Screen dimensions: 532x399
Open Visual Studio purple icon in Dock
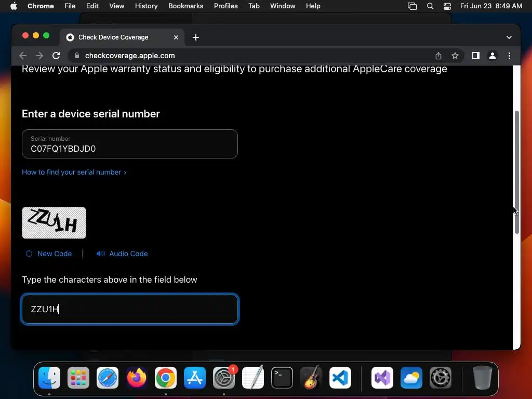(382, 378)
